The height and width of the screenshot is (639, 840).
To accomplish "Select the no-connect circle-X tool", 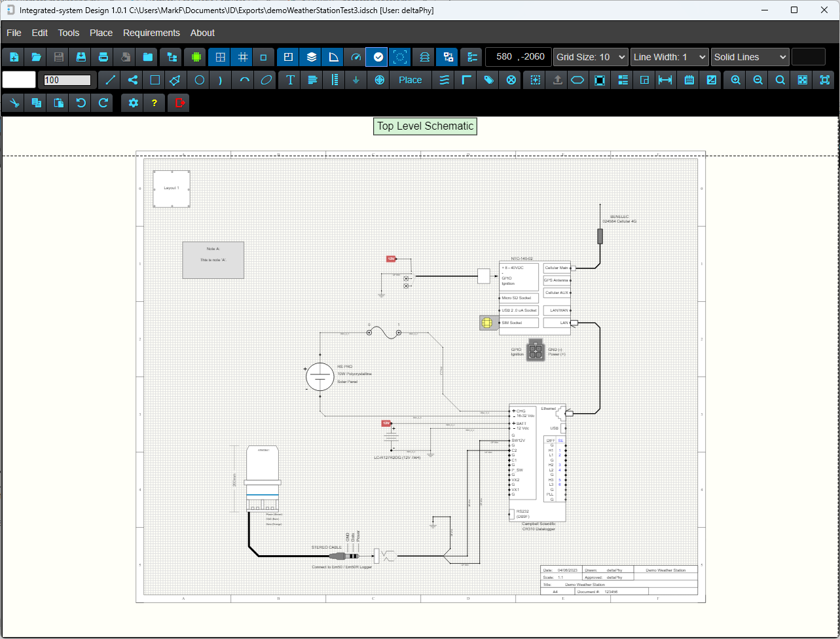I will pyautogui.click(x=510, y=79).
